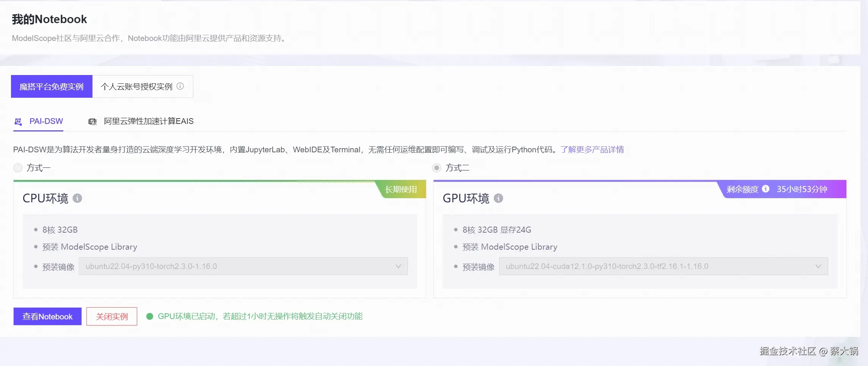Switch to 魔搭平台免费实例 tab

(52, 86)
